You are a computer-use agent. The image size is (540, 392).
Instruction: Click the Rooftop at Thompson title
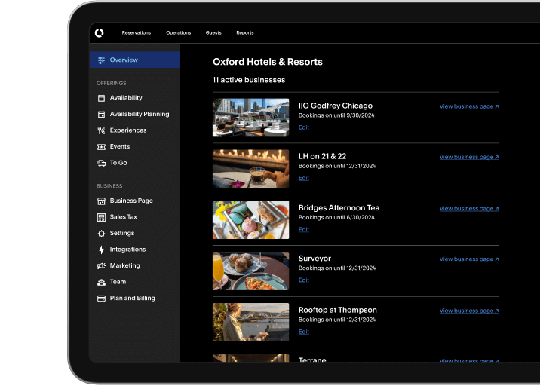click(338, 310)
